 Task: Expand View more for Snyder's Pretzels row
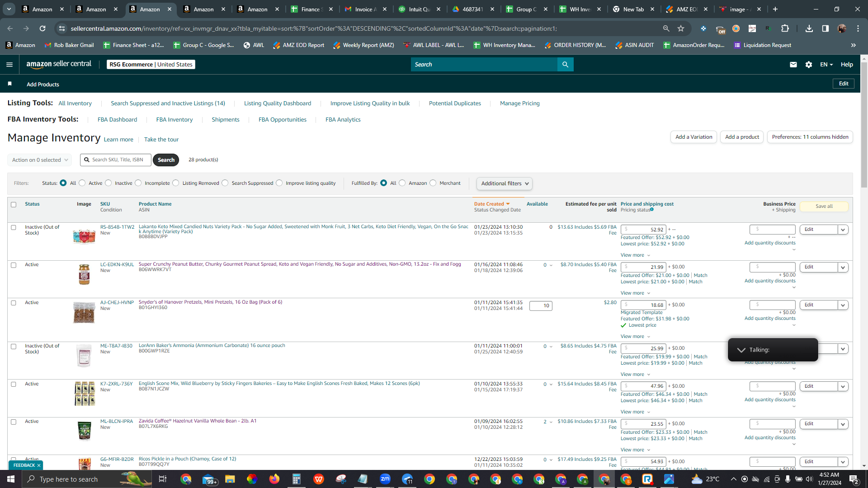tap(635, 337)
